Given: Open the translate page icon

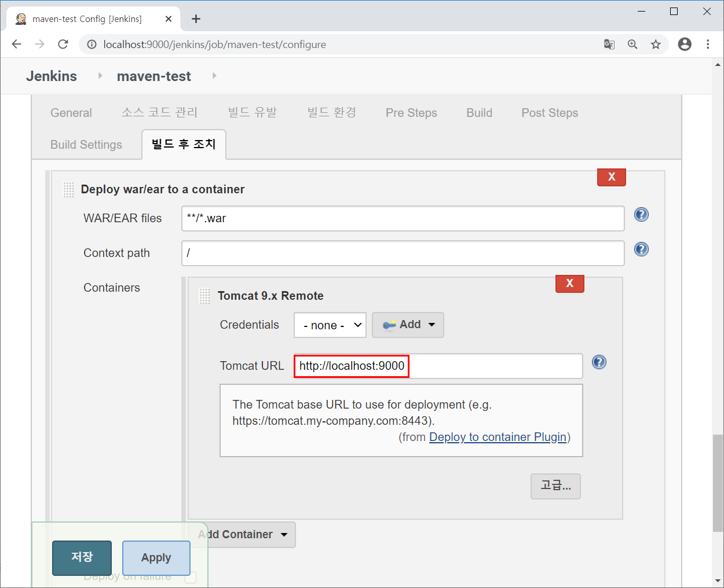Looking at the screenshot, I should [609, 45].
